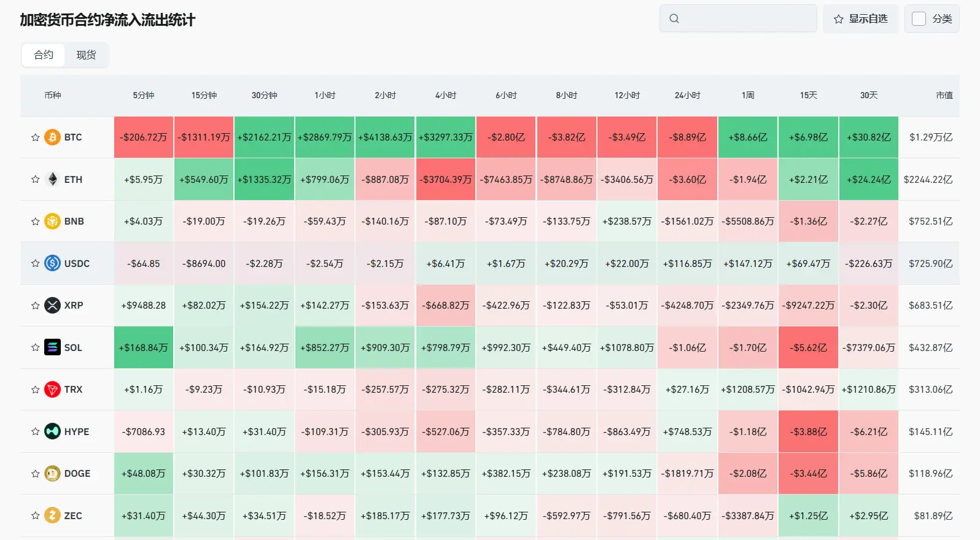Focus the coin search input field
The height and width of the screenshot is (540, 980).
(x=738, y=18)
